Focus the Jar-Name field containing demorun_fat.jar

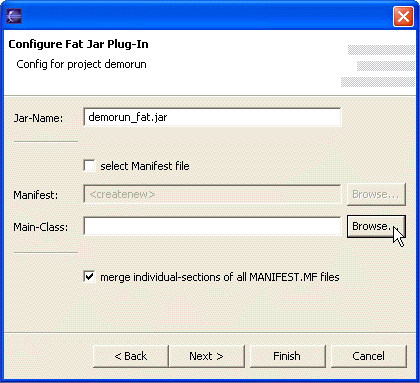point(212,117)
